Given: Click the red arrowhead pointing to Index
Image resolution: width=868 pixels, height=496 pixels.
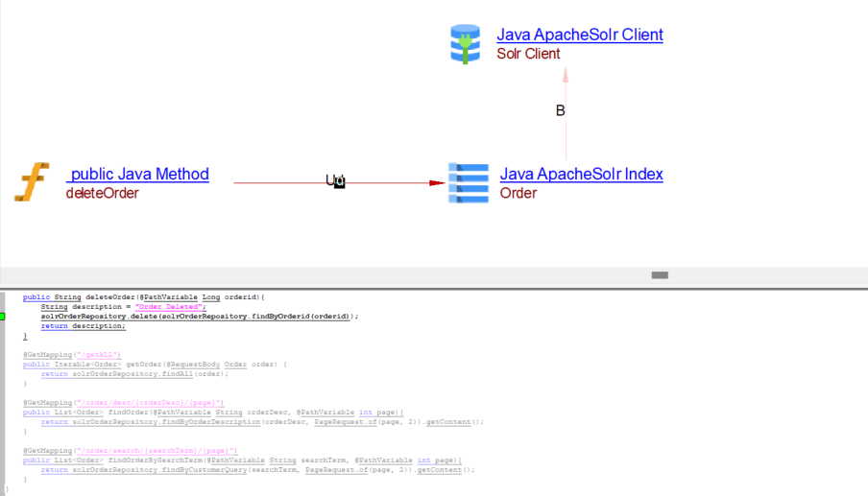Looking at the screenshot, I should [x=438, y=182].
